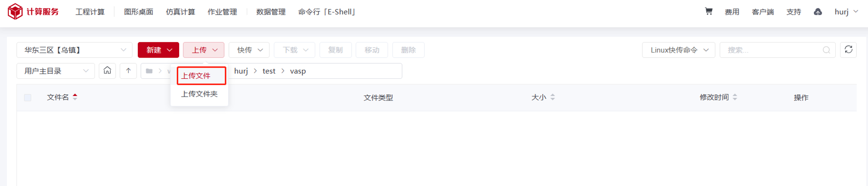Refresh the file list with the reload icon

(x=848, y=50)
